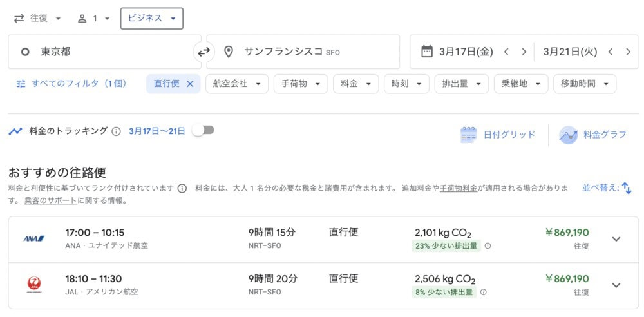Go to previous day for 3月21日 return
The image size is (644, 317).
point(611,52)
